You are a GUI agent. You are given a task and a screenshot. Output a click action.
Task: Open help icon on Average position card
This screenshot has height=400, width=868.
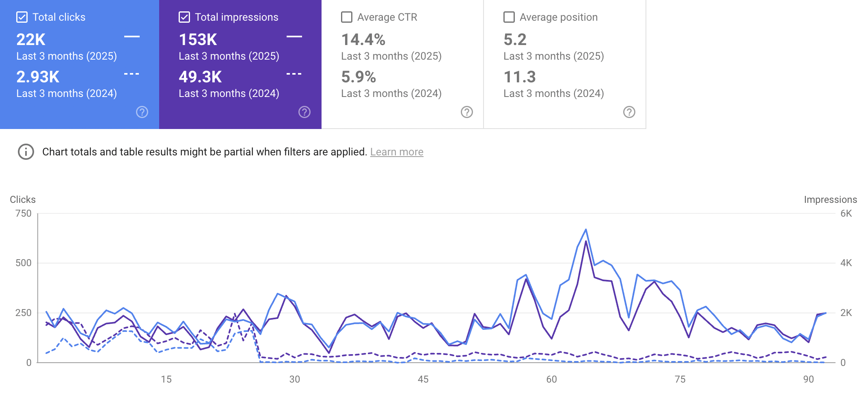coord(629,112)
